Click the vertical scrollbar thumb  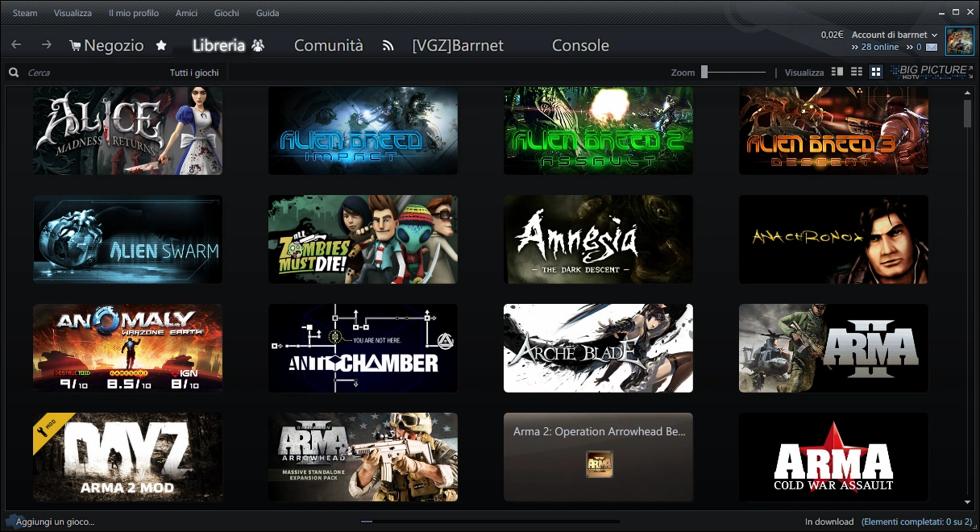click(x=968, y=114)
